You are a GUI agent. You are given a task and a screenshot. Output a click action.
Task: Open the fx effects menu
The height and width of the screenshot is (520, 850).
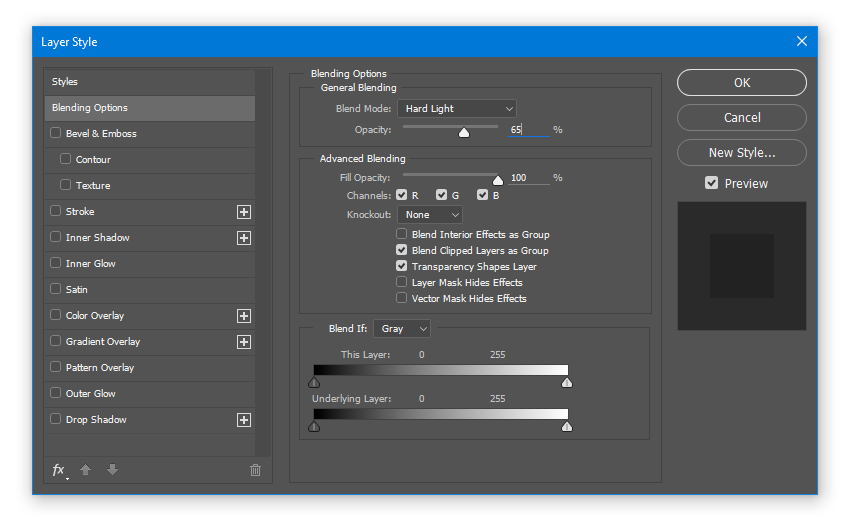pos(59,470)
